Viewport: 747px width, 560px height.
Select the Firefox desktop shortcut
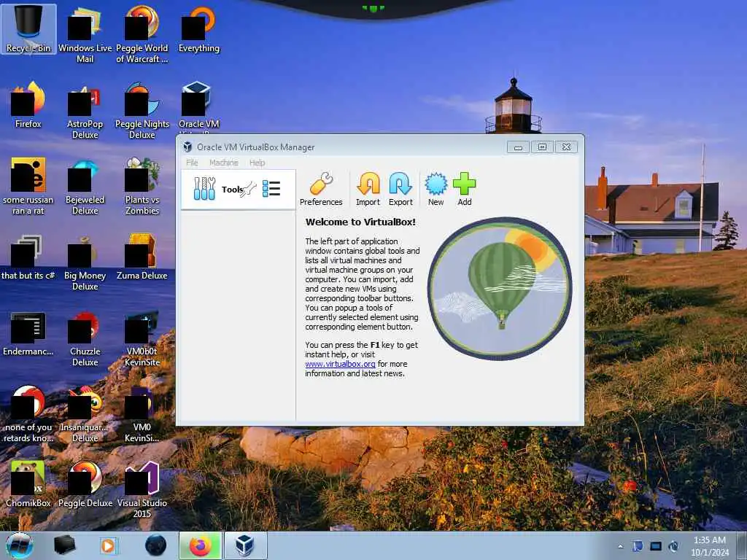28,105
